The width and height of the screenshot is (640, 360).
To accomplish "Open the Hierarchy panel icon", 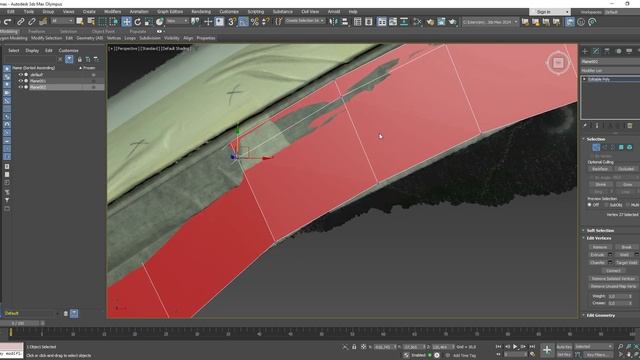I will (x=607, y=51).
